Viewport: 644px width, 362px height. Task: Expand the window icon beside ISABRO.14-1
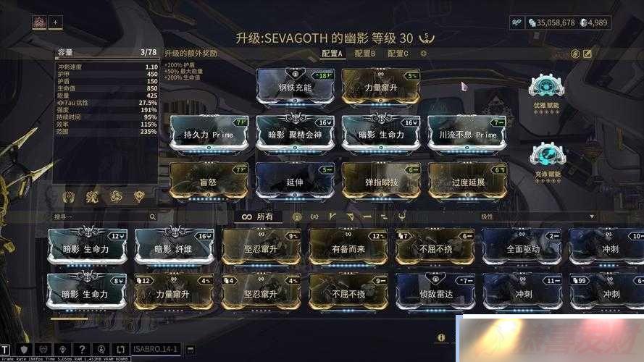pos(191,350)
